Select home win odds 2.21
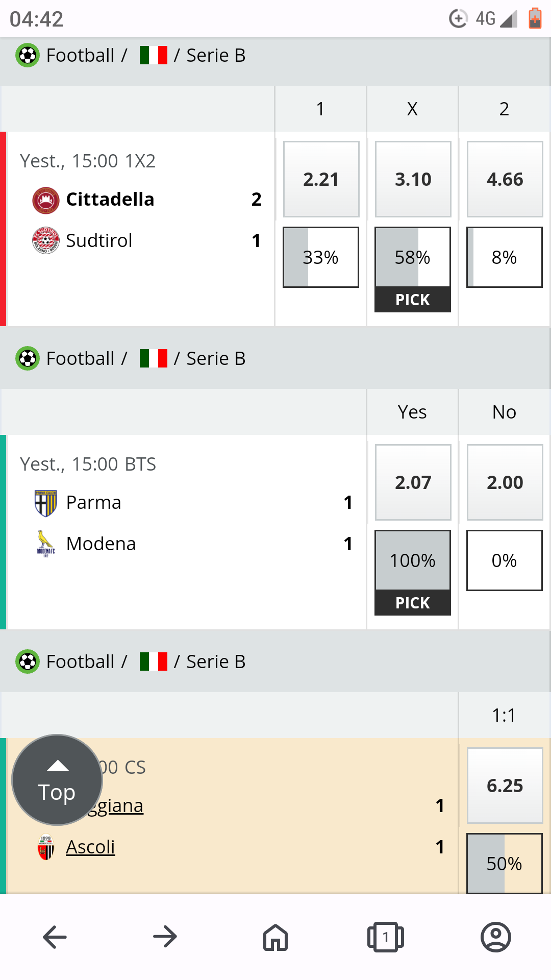This screenshot has height=980, width=551. 321,179
